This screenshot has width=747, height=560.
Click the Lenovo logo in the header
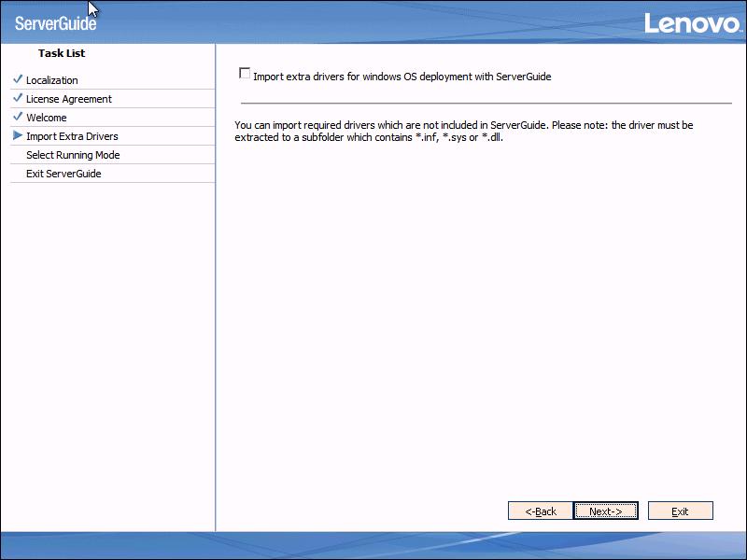pos(692,23)
